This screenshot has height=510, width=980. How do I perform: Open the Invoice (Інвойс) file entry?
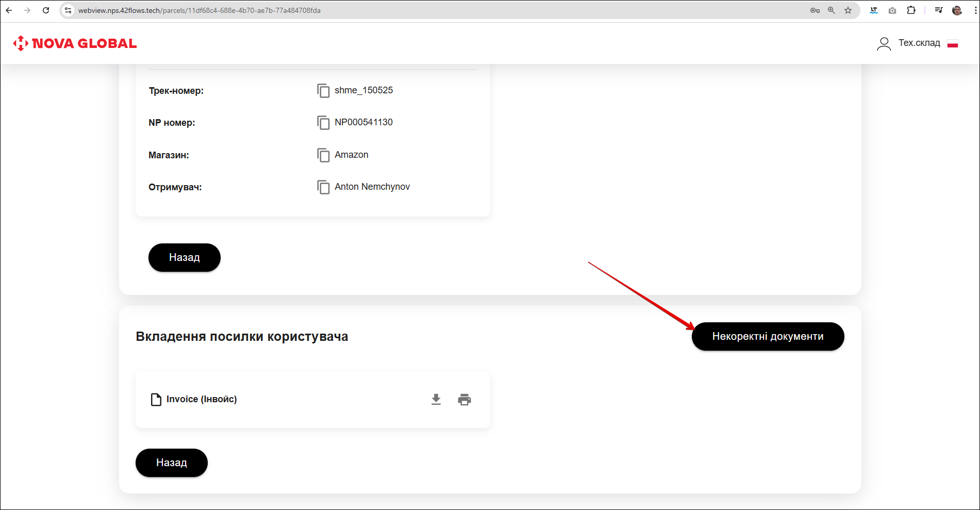point(201,400)
